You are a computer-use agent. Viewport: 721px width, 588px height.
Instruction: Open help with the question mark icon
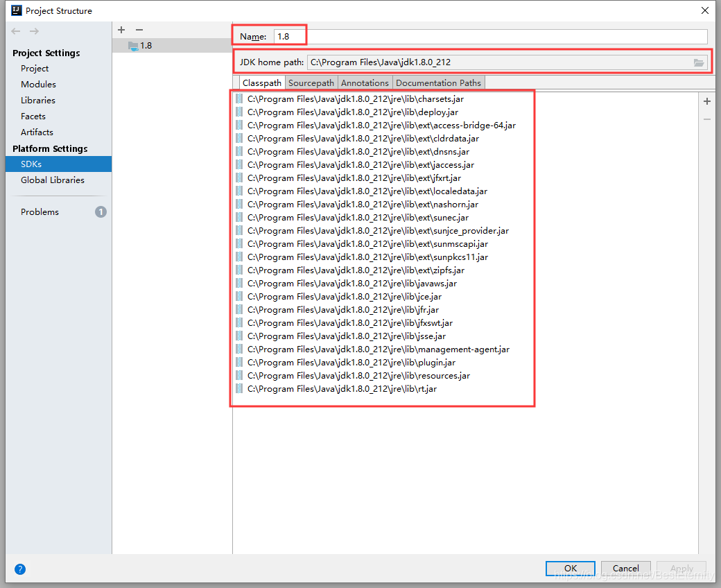tap(20, 569)
